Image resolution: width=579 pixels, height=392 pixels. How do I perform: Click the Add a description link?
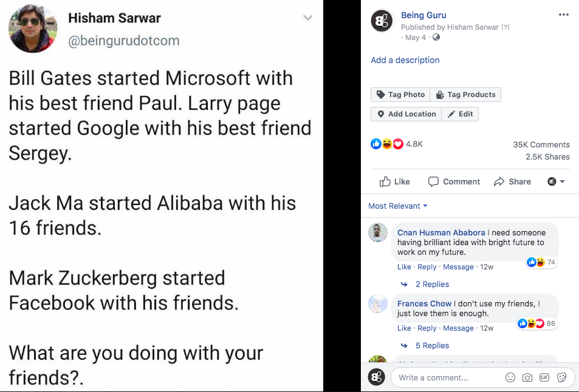405,60
